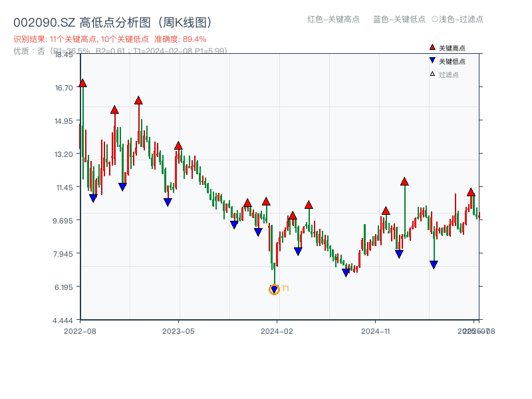Click the 2022-08 x-axis date label
Image resolution: width=532 pixels, height=399 pixels.
click(x=80, y=331)
